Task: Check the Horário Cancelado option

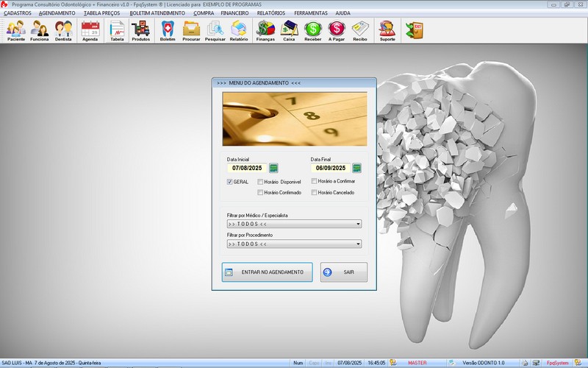Action: pos(314,192)
